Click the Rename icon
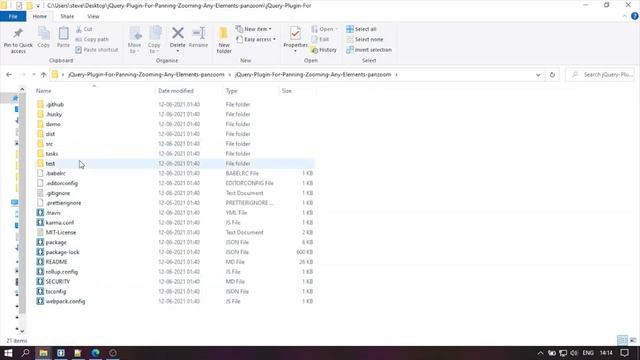 (199, 33)
